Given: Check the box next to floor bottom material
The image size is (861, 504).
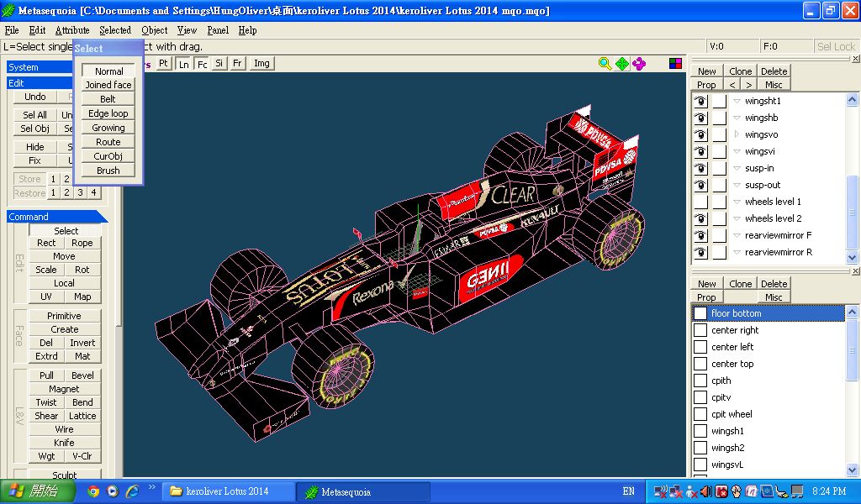Looking at the screenshot, I should tap(700, 313).
